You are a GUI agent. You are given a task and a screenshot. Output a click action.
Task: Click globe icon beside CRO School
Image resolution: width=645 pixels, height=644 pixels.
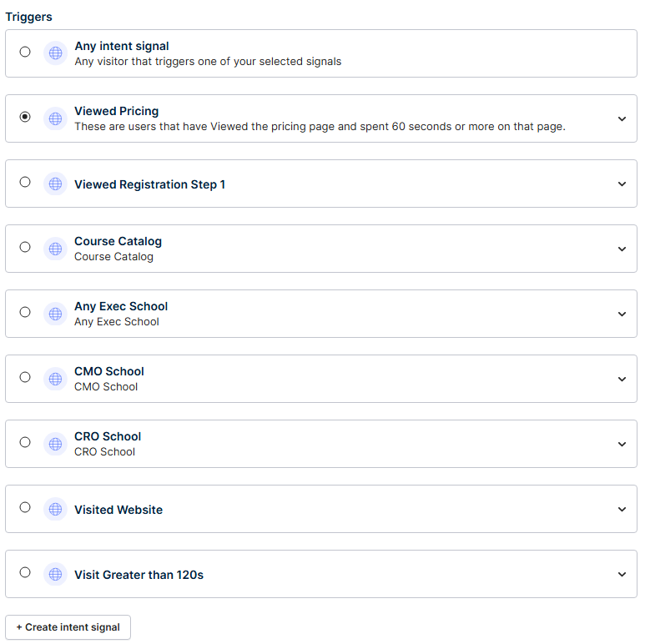tap(56, 444)
